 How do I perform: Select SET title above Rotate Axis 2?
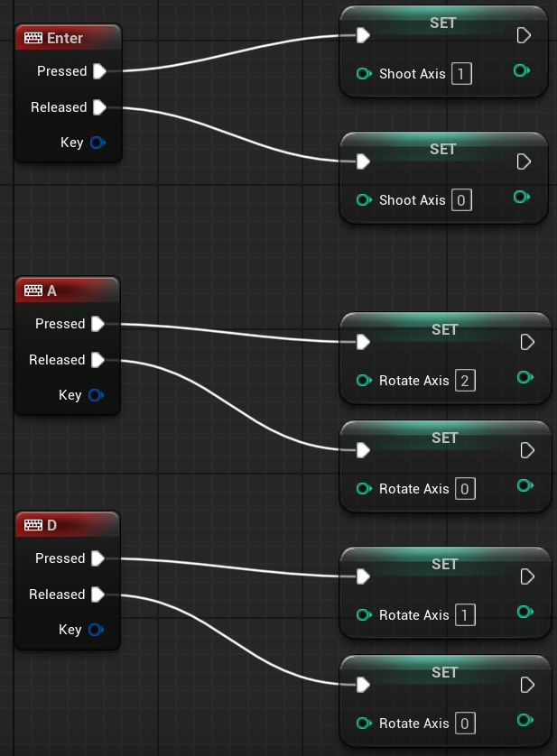click(444, 329)
